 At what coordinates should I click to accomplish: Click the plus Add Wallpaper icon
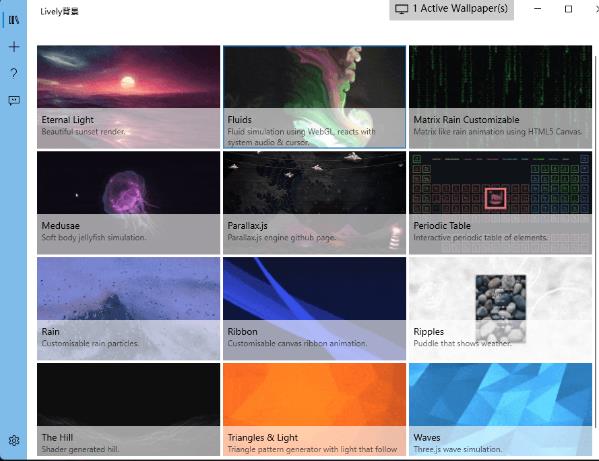point(14,47)
